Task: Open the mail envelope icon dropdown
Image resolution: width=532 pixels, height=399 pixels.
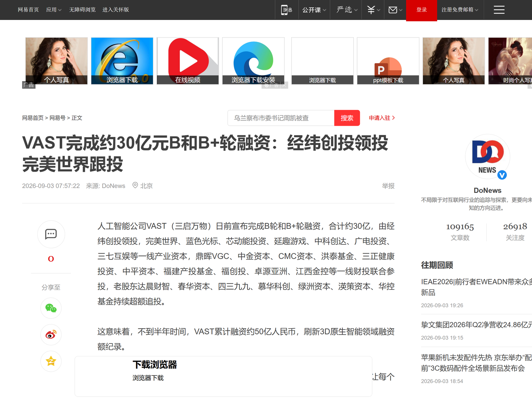Action: point(395,10)
